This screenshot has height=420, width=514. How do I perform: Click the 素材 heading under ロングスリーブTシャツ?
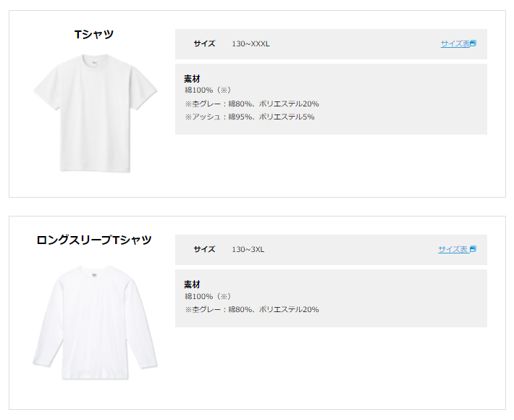point(192,284)
